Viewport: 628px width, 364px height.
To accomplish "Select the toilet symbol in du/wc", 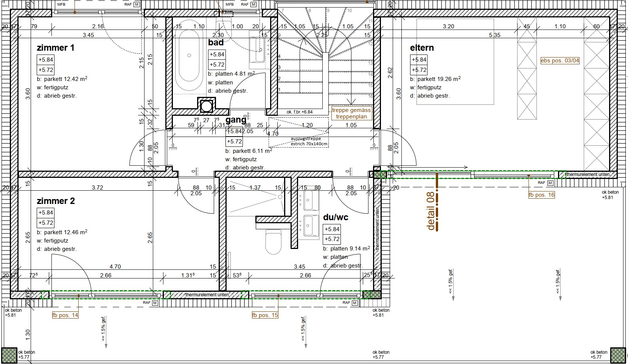I will click(x=273, y=242).
